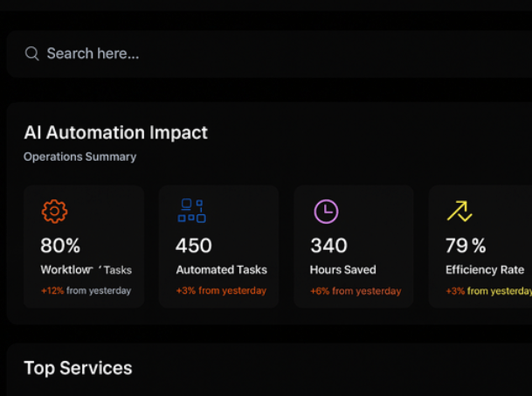Image resolution: width=532 pixels, height=396 pixels.
Task: Click '+3% from yesterday' under Automated Tasks
Action: pyautogui.click(x=221, y=291)
